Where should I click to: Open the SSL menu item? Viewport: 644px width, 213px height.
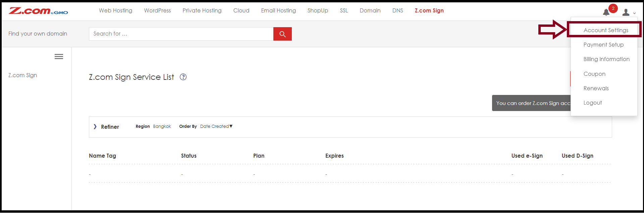[x=344, y=10]
